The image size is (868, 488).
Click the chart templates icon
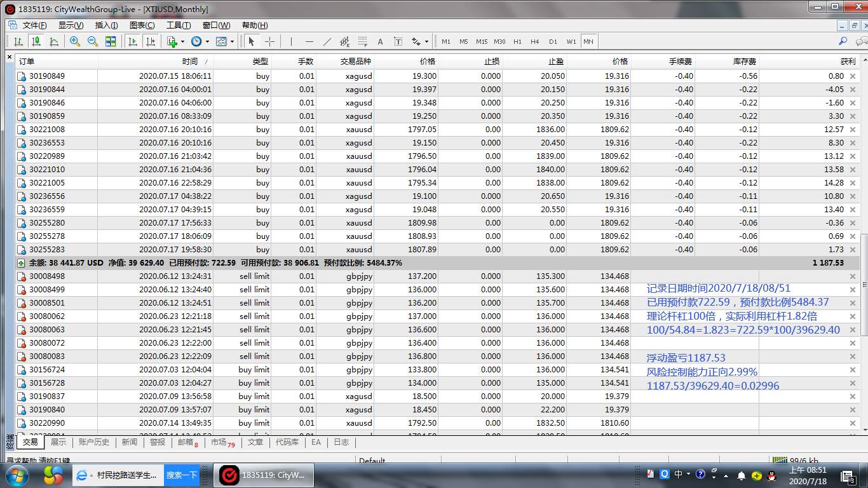pyautogui.click(x=221, y=41)
